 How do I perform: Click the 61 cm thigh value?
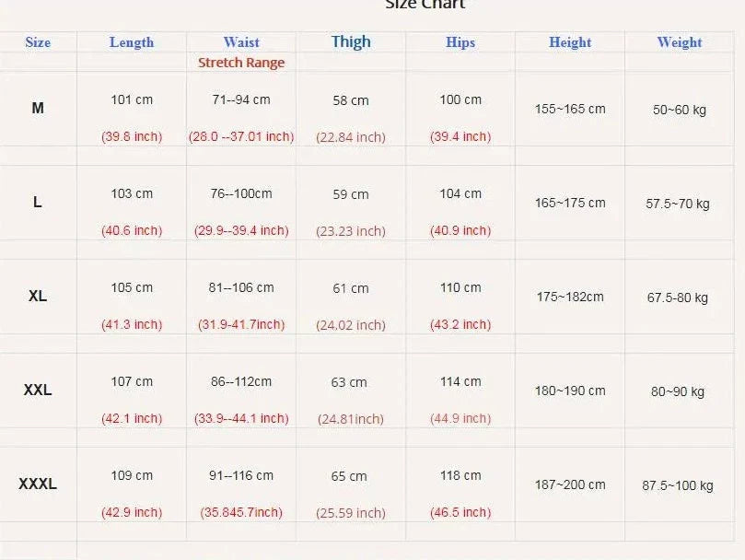(351, 288)
